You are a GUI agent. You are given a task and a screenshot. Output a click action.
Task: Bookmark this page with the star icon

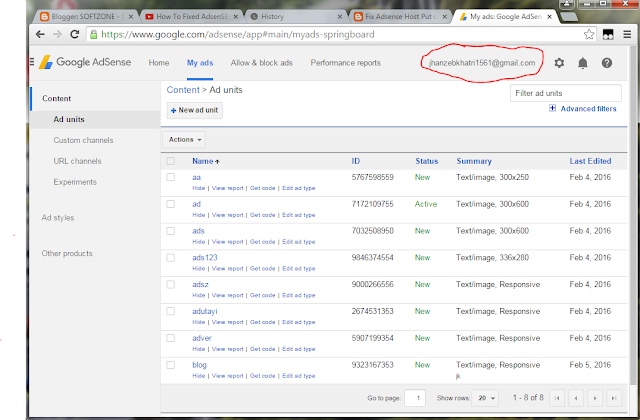pos(589,34)
